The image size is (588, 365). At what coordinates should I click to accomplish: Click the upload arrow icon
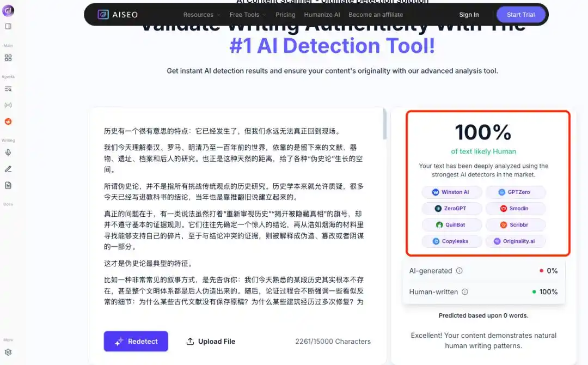[x=190, y=342]
